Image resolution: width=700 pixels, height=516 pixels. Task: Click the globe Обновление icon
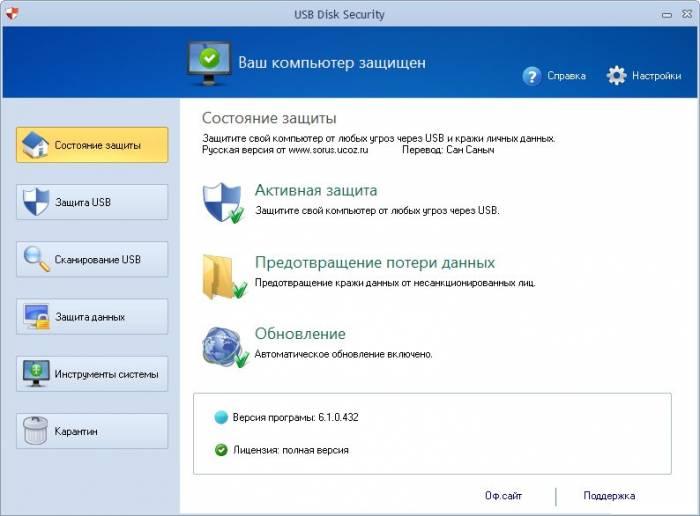(225, 347)
